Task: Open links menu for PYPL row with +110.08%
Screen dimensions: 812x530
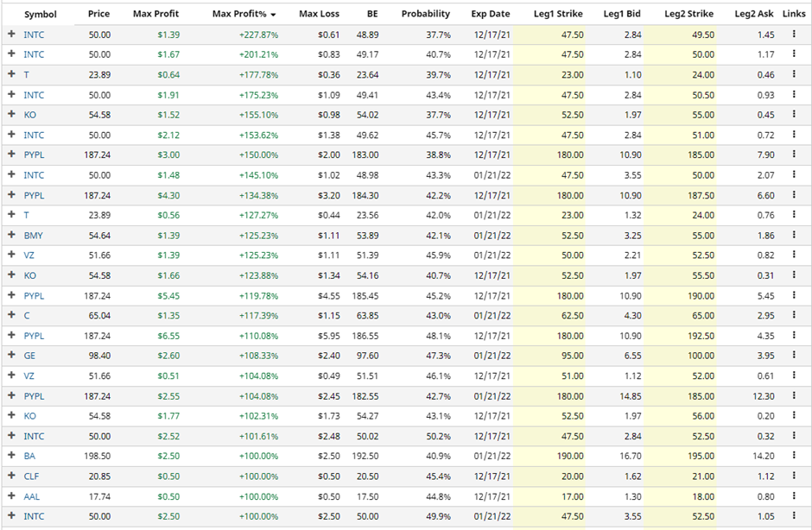Action: 793,336
